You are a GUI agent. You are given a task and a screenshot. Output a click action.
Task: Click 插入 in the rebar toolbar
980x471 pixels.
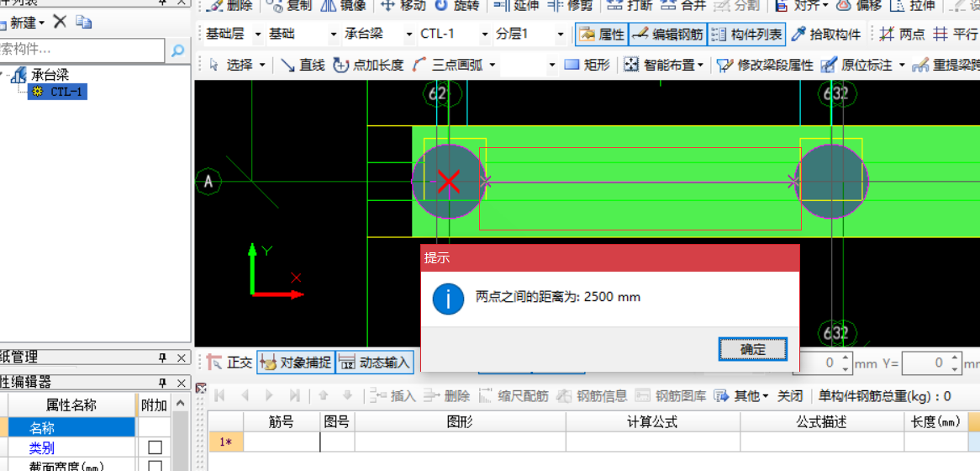point(393,395)
